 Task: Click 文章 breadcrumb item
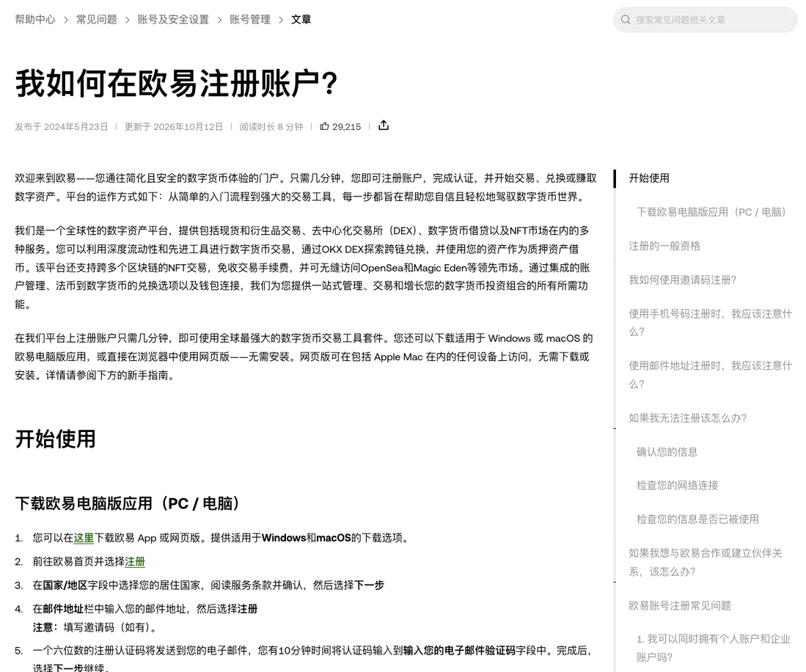[301, 20]
